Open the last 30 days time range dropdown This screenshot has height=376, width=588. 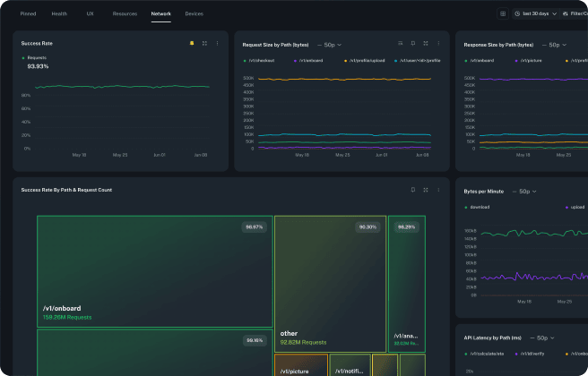pos(535,14)
